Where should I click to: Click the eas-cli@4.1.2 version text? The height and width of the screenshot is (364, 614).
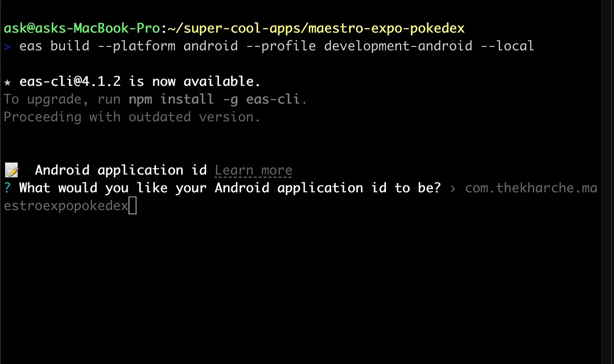pos(70,81)
